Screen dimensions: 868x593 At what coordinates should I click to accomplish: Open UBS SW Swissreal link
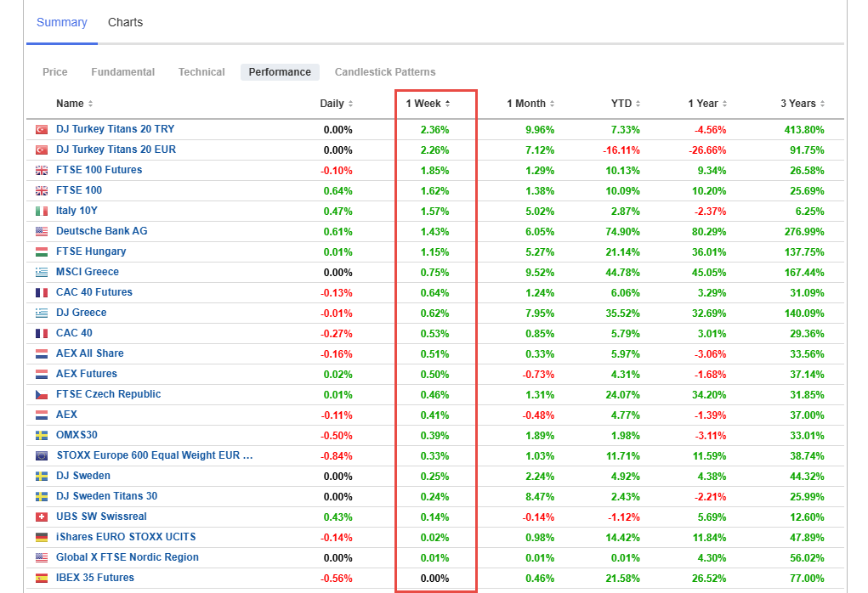pyautogui.click(x=101, y=517)
